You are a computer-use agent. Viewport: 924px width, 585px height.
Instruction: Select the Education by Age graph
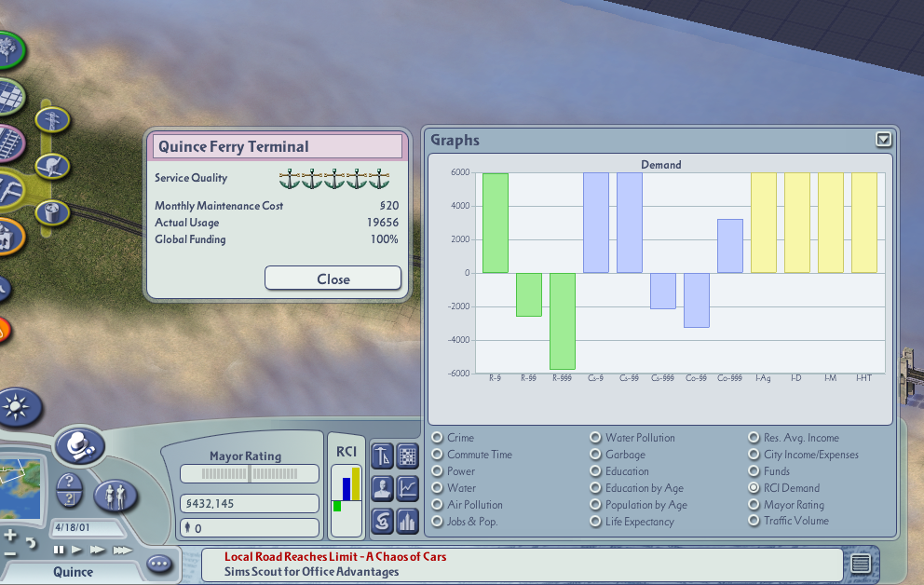(596, 488)
